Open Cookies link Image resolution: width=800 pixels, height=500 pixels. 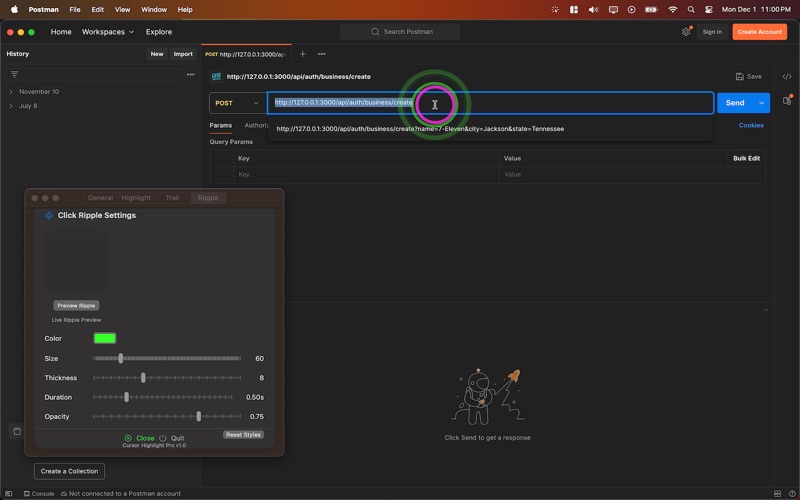(x=751, y=125)
